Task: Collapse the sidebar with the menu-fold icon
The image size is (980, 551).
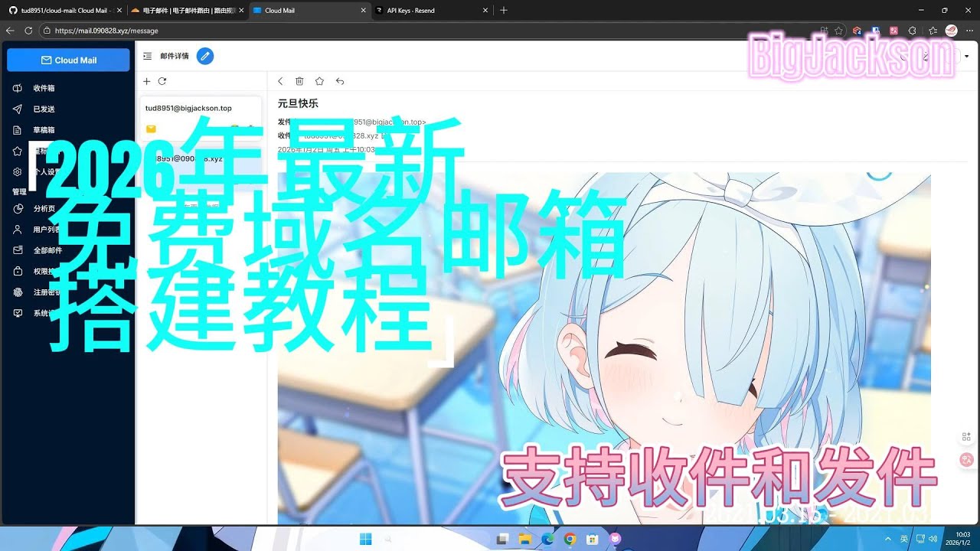Action: coord(147,56)
